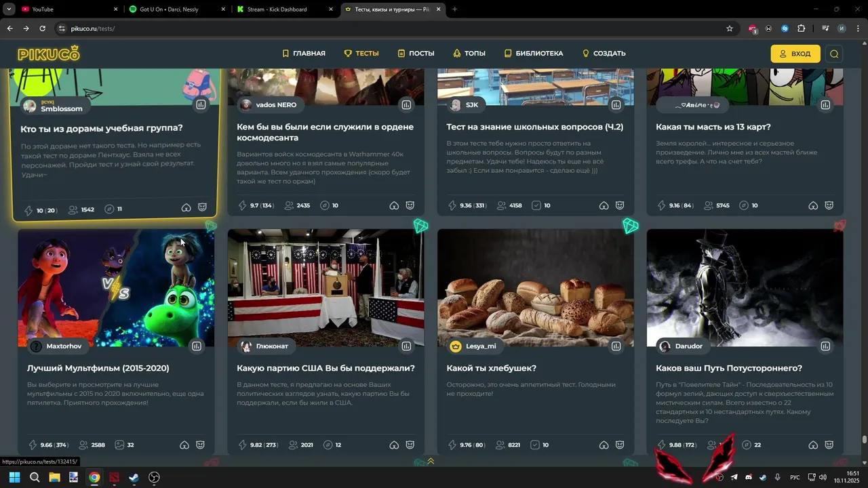
Task: Click the volume icon in system tray
Action: [823, 477]
